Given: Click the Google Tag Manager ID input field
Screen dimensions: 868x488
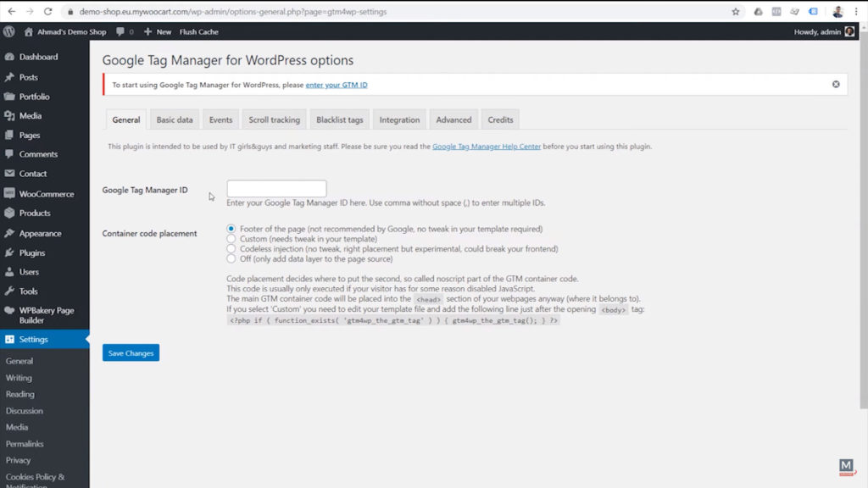Looking at the screenshot, I should 276,188.
